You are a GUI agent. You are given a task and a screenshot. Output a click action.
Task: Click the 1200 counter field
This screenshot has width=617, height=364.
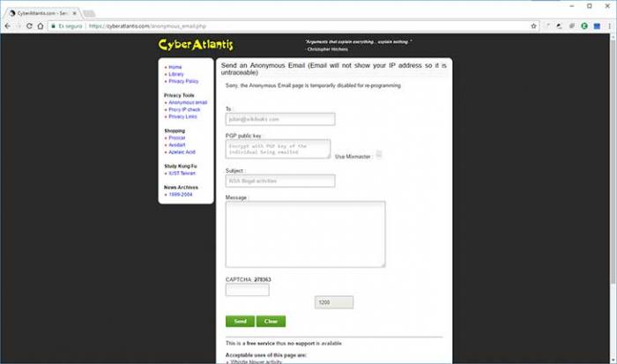(x=334, y=302)
